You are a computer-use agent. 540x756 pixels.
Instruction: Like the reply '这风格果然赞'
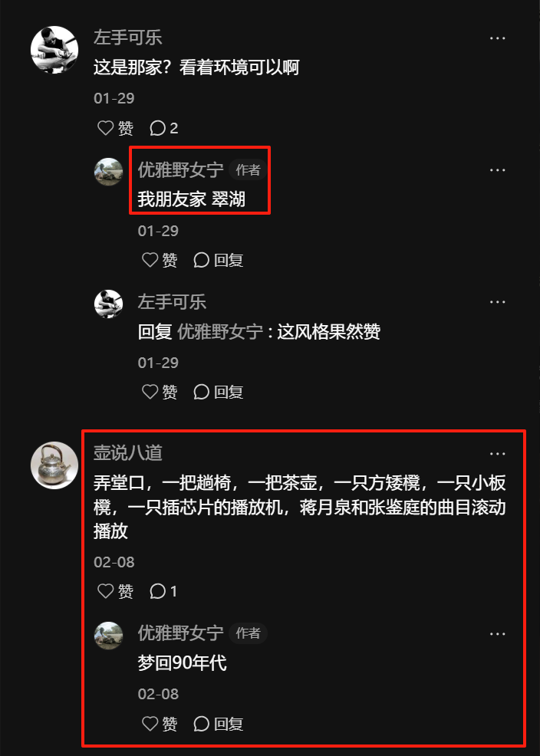pos(160,392)
